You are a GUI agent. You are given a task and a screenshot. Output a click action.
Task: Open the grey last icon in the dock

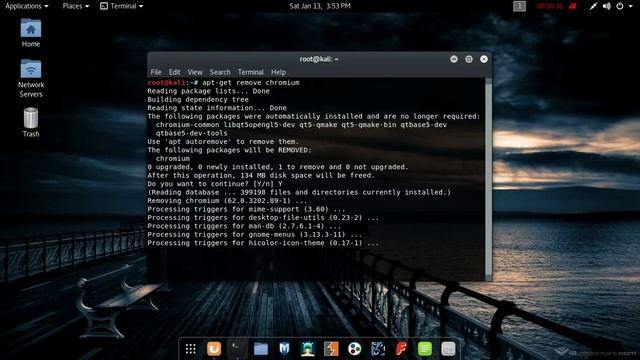point(448,349)
